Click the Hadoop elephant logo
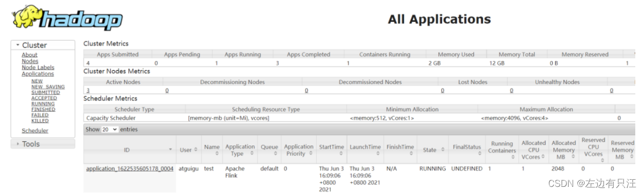This screenshot has height=193, width=644. 67,18
